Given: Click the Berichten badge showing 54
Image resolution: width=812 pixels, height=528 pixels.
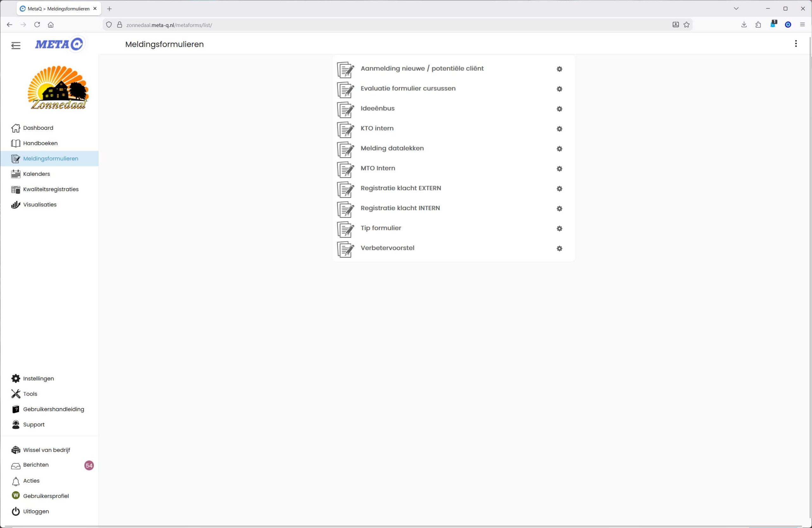Looking at the screenshot, I should pyautogui.click(x=89, y=465).
